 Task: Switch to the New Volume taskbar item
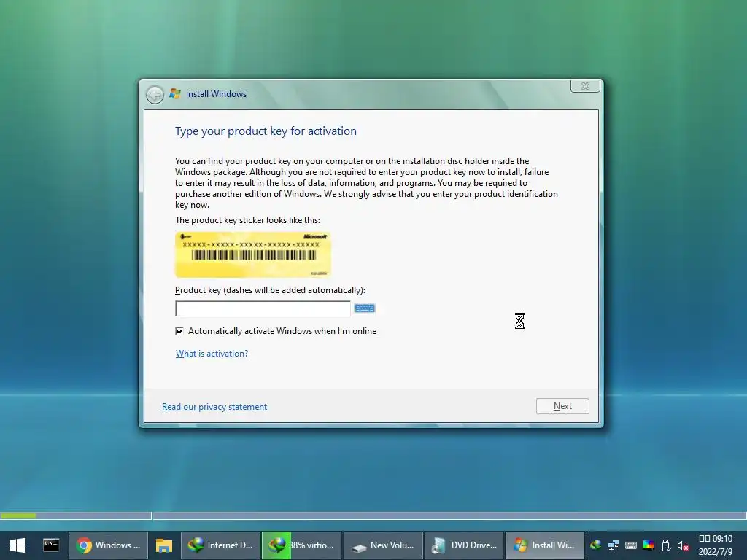tap(383, 545)
